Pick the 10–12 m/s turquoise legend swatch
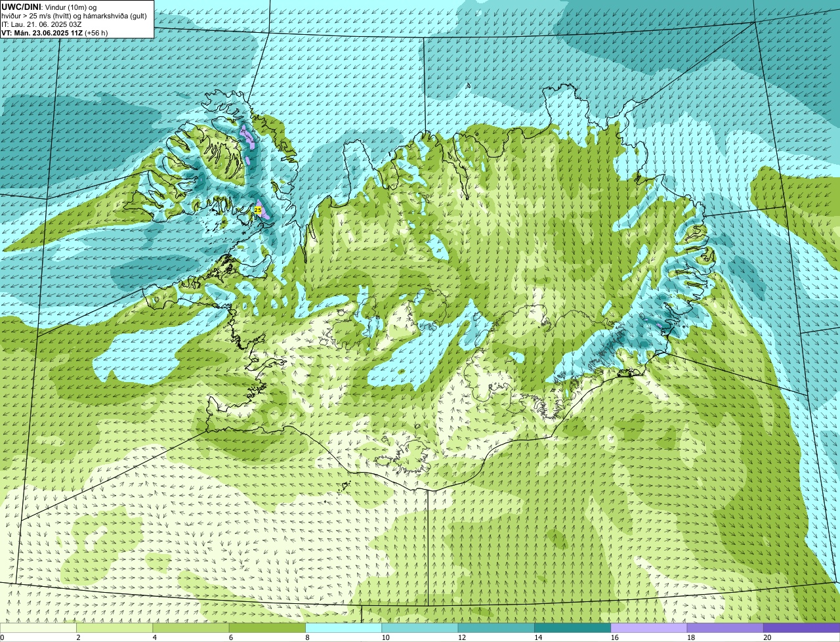840x642 pixels. pyautogui.click(x=420, y=628)
